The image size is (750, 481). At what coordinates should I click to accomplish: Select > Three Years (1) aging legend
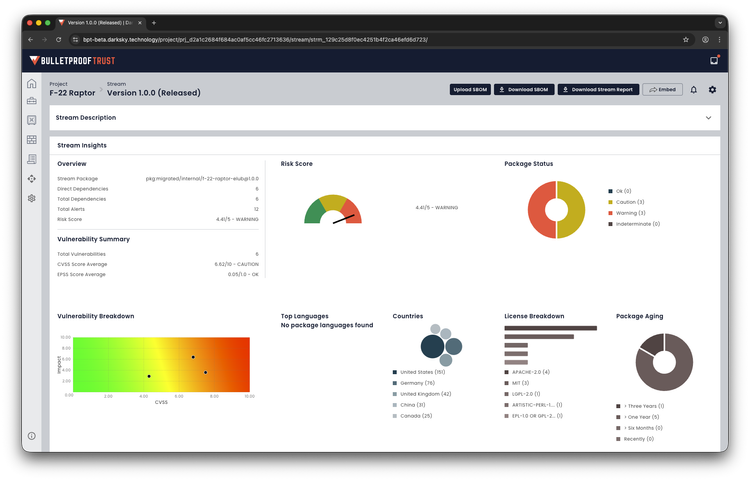640,406
